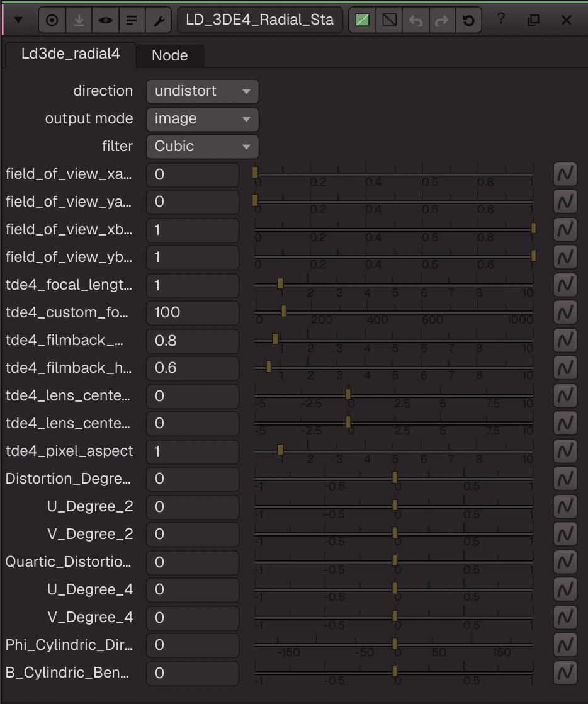Screen dimensions: 588x704
Task: Open animation menu for field_of_view_ya
Action: coord(565,202)
